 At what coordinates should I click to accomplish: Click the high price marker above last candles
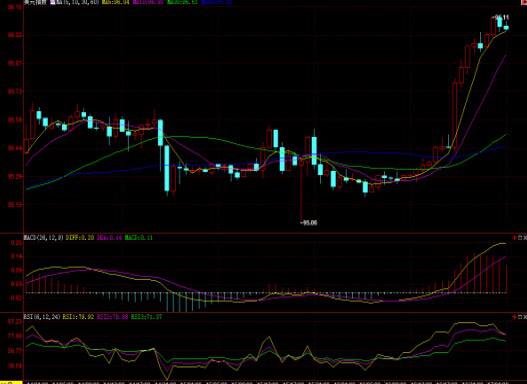(x=501, y=17)
